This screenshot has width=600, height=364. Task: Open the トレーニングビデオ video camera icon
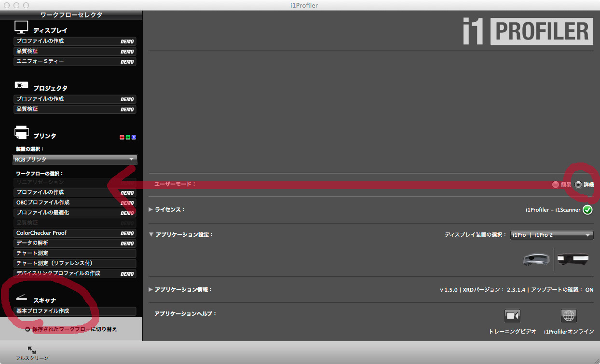pos(512,316)
